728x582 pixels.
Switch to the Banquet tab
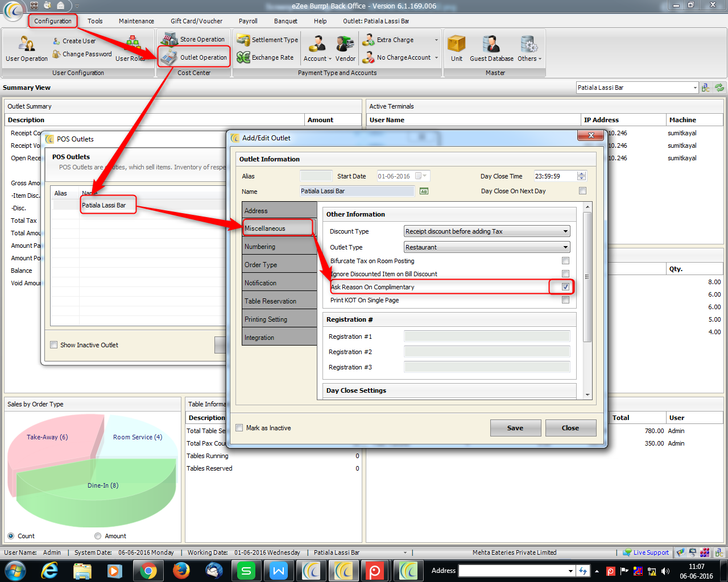286,21
